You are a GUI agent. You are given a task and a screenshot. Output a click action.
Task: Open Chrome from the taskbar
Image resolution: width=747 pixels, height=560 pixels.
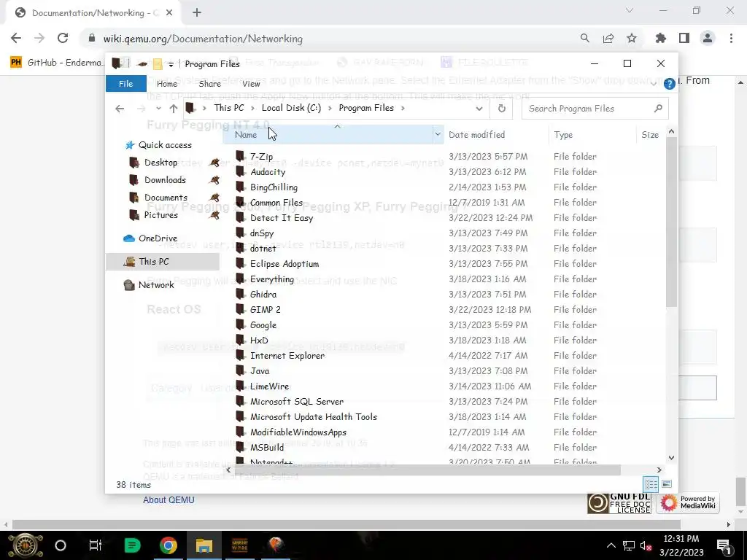(x=169, y=545)
